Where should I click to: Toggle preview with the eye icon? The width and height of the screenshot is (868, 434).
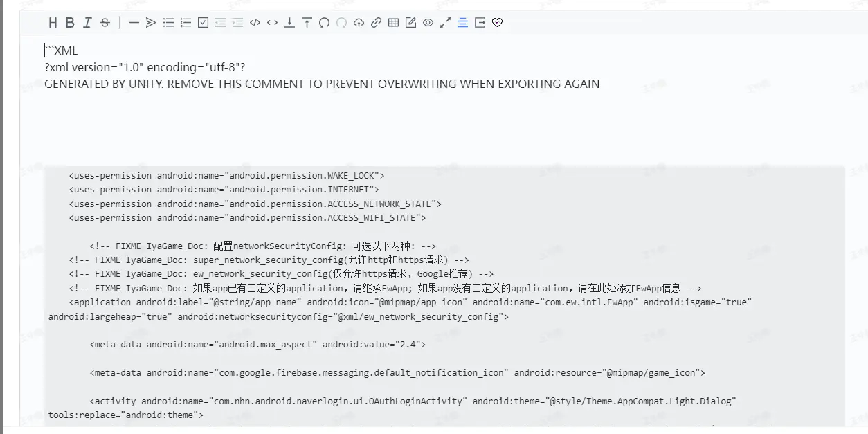coord(428,23)
